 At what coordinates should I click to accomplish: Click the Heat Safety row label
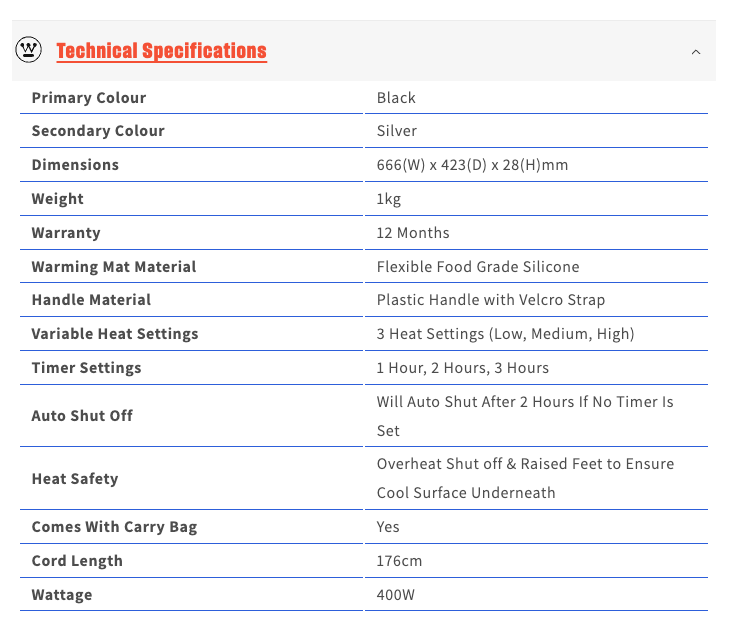(75, 479)
